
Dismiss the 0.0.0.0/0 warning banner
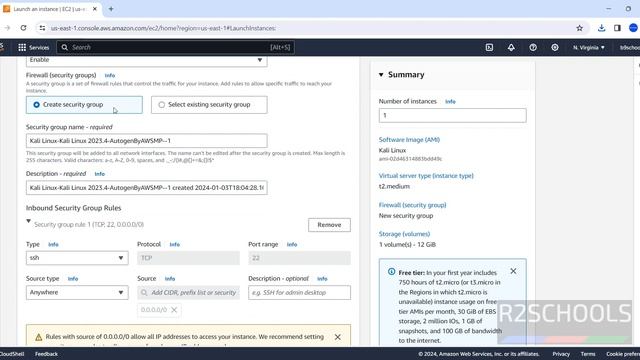tap(338, 337)
